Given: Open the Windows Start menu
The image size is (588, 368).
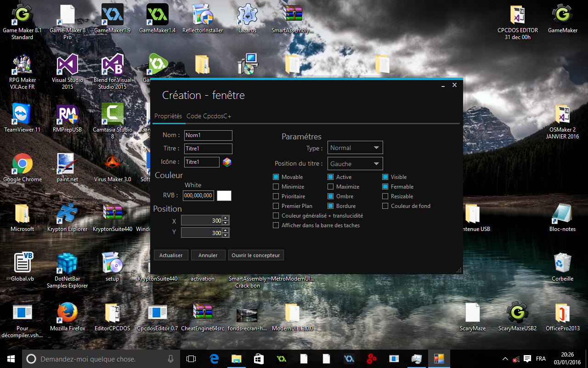Looking at the screenshot, I should 11,359.
